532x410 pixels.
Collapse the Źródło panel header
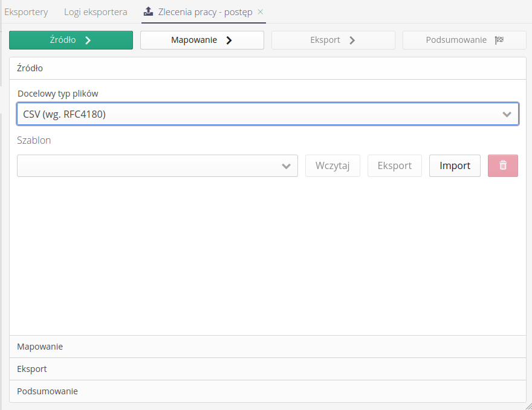tap(267, 68)
